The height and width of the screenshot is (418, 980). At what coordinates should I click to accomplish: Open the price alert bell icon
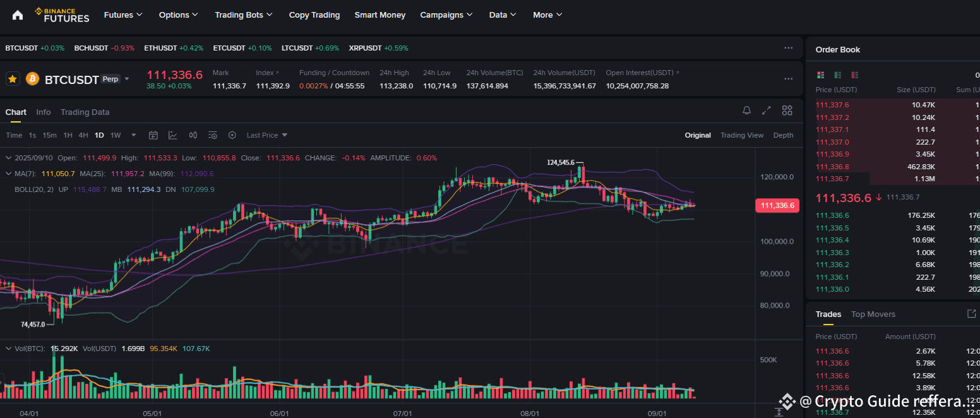[747, 110]
